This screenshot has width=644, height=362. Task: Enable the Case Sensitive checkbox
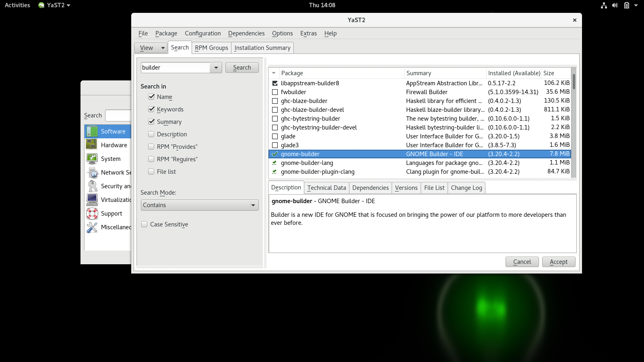pos(144,224)
